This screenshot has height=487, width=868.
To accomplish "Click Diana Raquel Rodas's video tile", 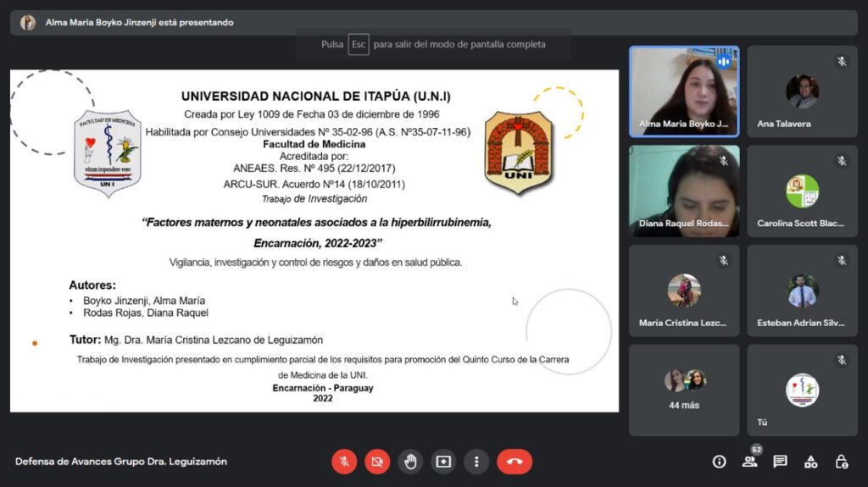I will pos(684,191).
